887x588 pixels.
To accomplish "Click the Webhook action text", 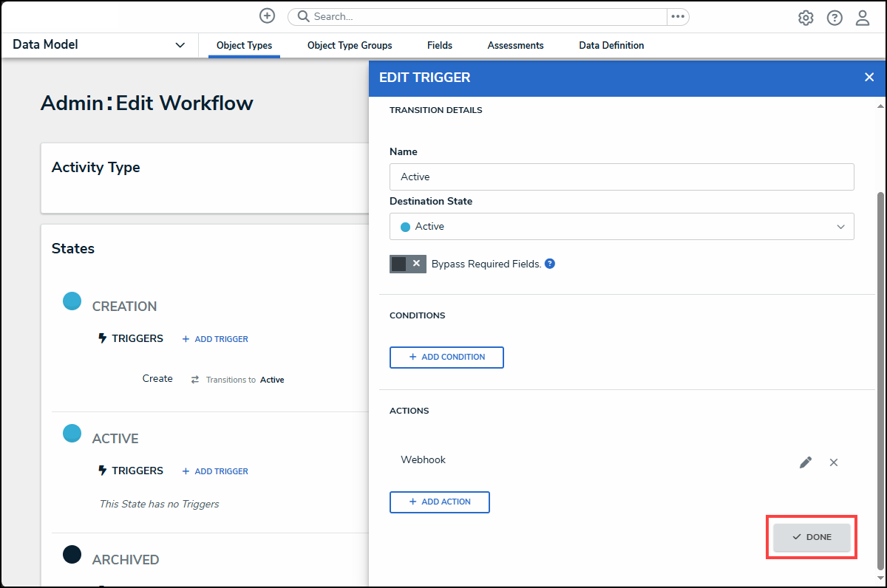I will (424, 459).
